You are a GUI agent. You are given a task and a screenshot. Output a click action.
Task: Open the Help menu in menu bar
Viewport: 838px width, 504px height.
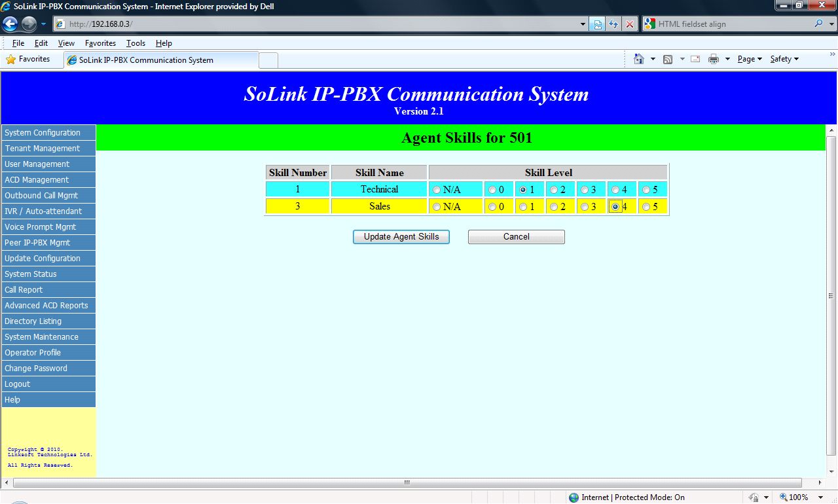pyautogui.click(x=164, y=43)
